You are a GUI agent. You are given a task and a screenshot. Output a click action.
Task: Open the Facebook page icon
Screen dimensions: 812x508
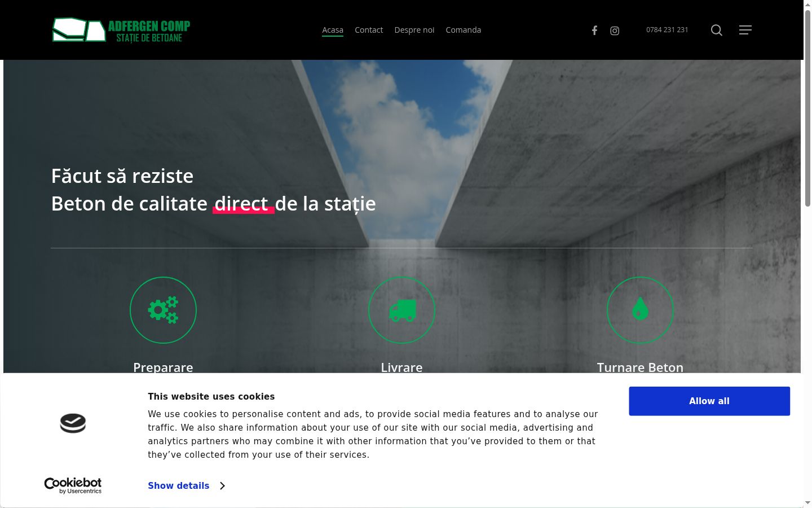click(594, 30)
